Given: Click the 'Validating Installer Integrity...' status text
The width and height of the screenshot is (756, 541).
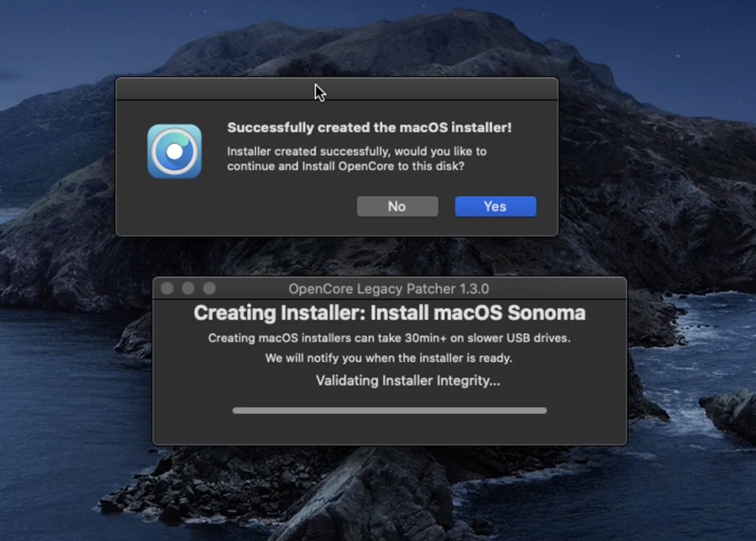Looking at the screenshot, I should 408,381.
